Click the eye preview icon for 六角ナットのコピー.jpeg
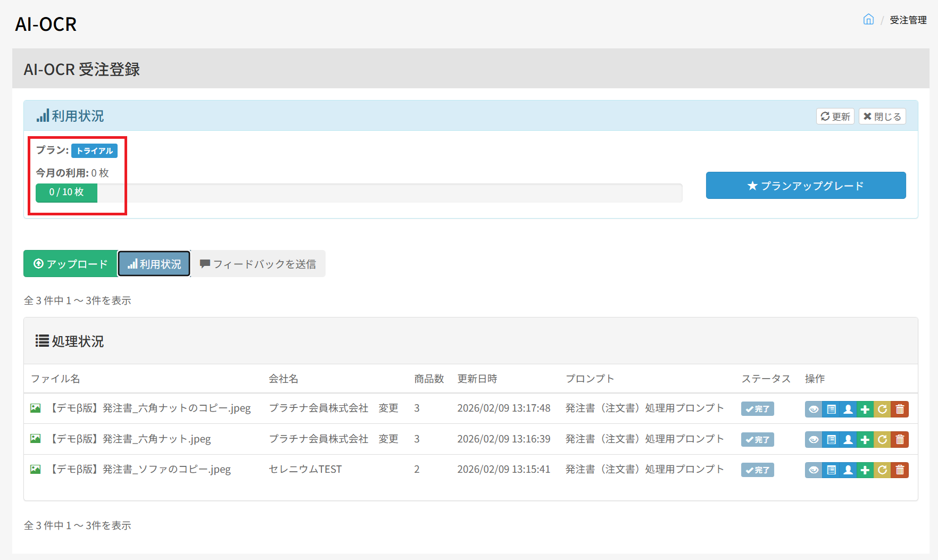The width and height of the screenshot is (938, 560). (814, 409)
